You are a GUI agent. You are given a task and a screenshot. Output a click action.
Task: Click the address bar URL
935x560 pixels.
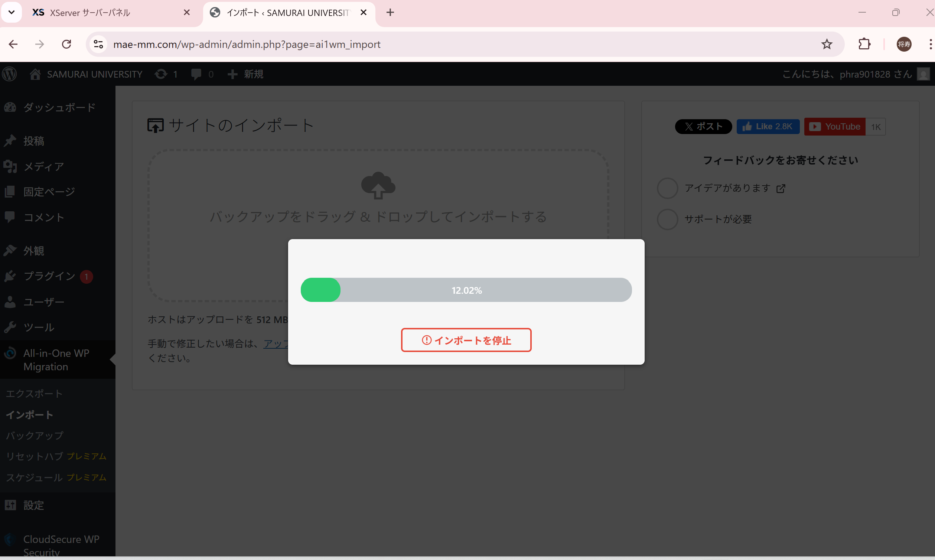coord(247,45)
